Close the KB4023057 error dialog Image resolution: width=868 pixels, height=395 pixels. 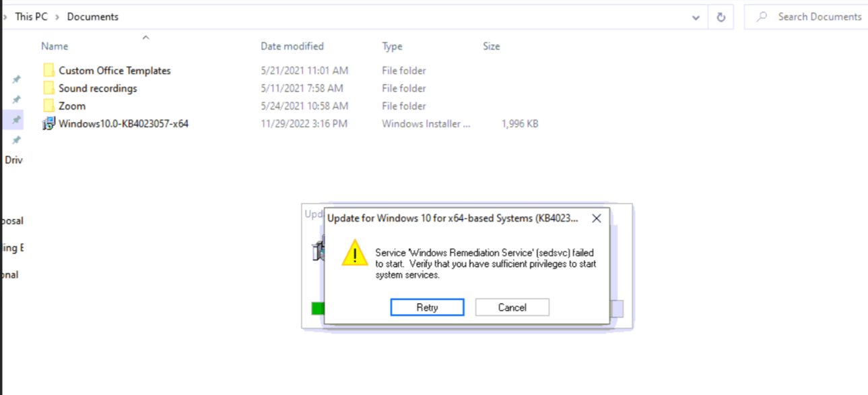(x=596, y=218)
